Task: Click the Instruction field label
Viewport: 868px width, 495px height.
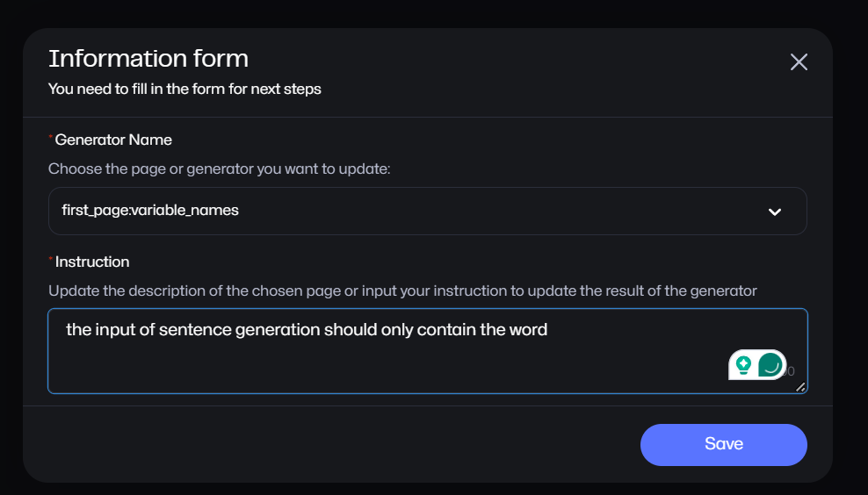Action: coord(92,262)
